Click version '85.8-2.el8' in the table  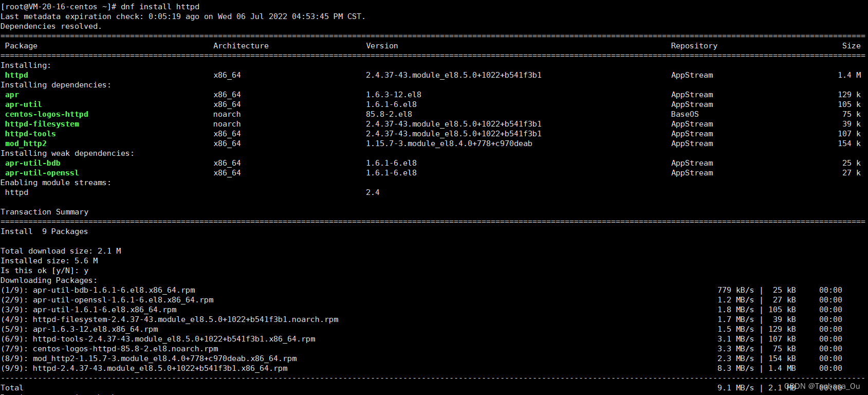pos(389,114)
